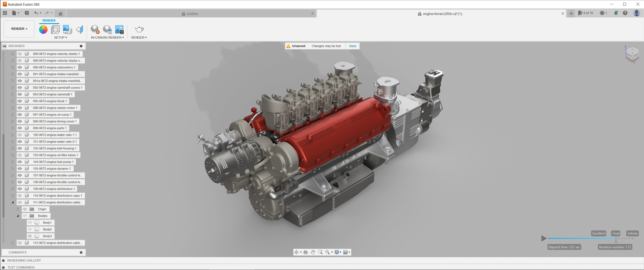Click the Home tab icon
Viewport: 644px width, 270px height.
pyautogui.click(x=60, y=14)
